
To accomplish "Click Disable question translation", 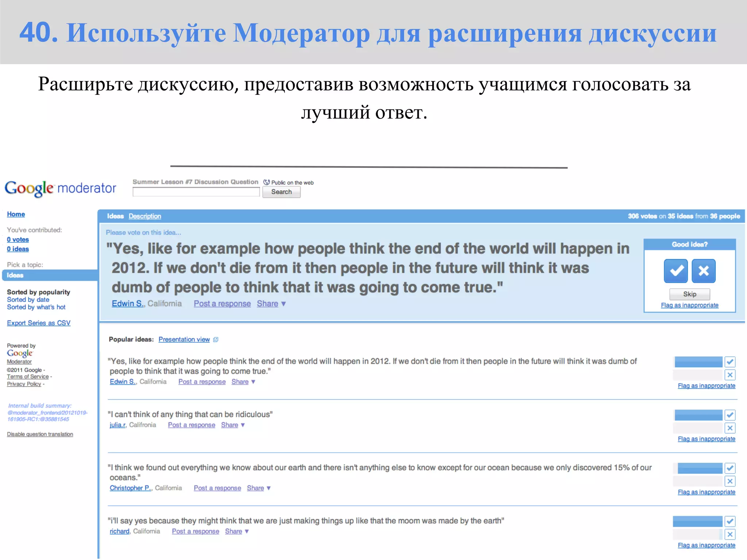I will coord(40,434).
